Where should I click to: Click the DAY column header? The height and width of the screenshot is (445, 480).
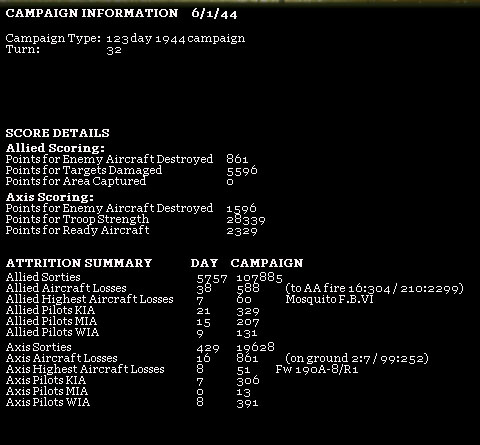click(x=204, y=263)
